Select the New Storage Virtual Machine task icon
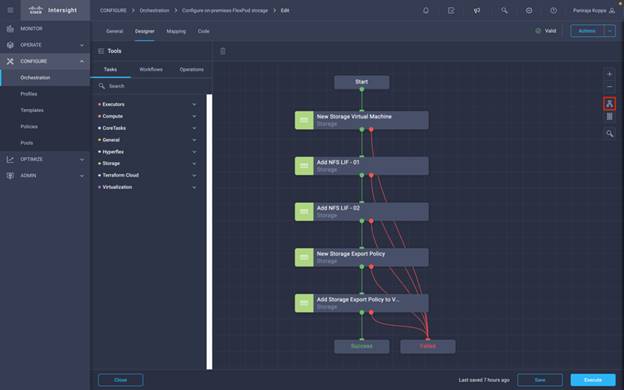The width and height of the screenshot is (624, 390). coord(304,120)
